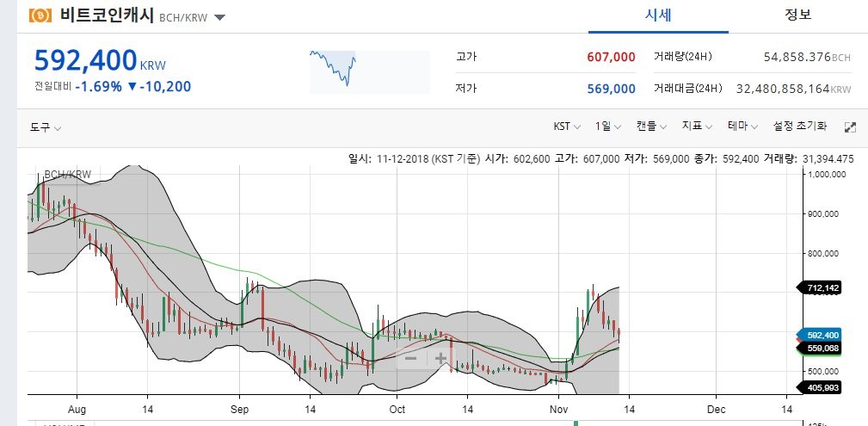Click the 설정 초기화 reset button
The width and height of the screenshot is (868, 426).
[800, 127]
